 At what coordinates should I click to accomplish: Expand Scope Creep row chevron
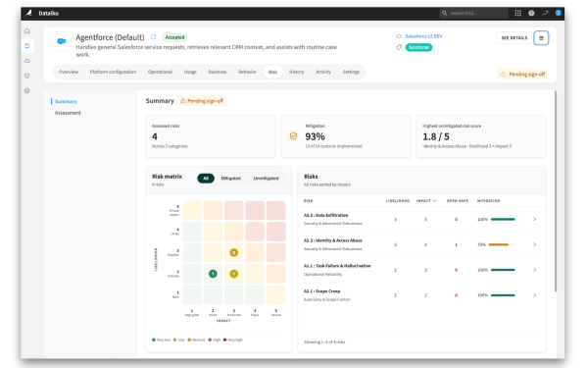pos(535,295)
